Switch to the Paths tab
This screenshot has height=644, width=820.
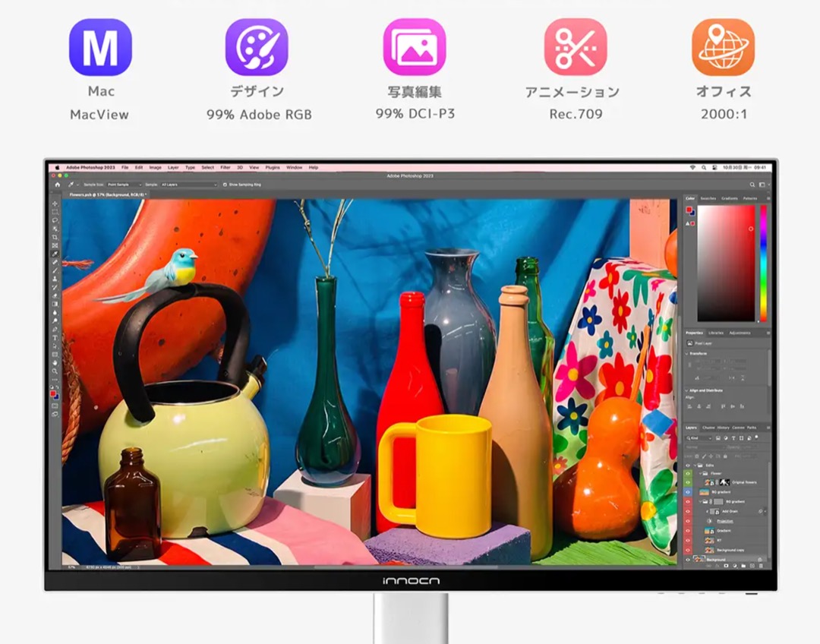[x=752, y=428]
